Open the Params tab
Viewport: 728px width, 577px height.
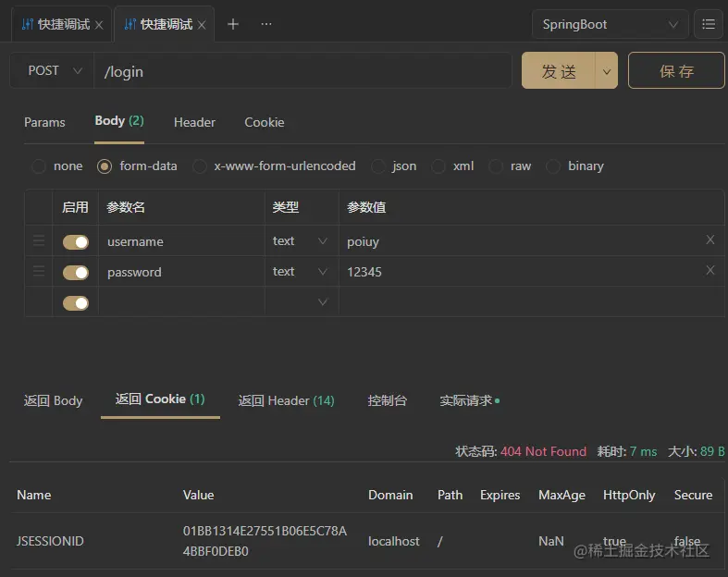(x=44, y=123)
